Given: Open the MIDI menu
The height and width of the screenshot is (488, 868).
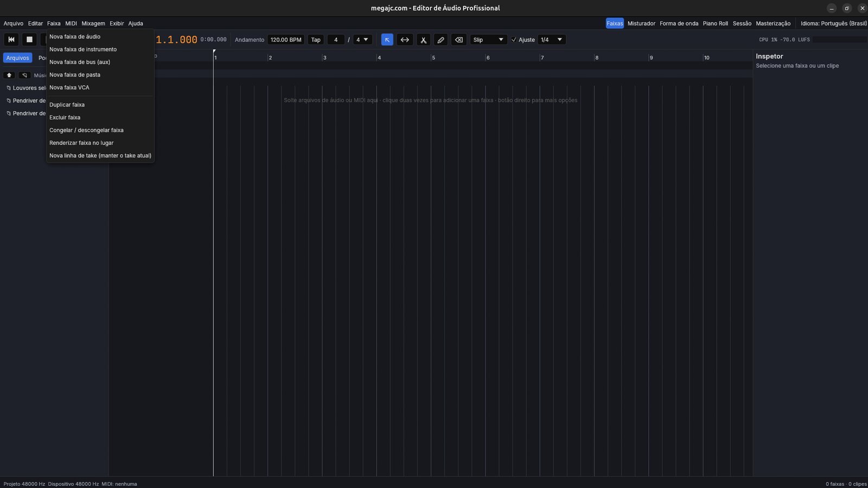Looking at the screenshot, I should pyautogui.click(x=71, y=23).
